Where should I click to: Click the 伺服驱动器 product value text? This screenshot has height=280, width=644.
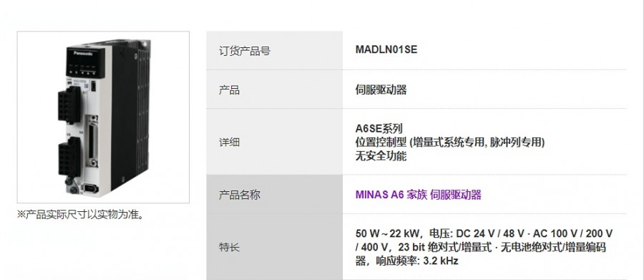(381, 90)
